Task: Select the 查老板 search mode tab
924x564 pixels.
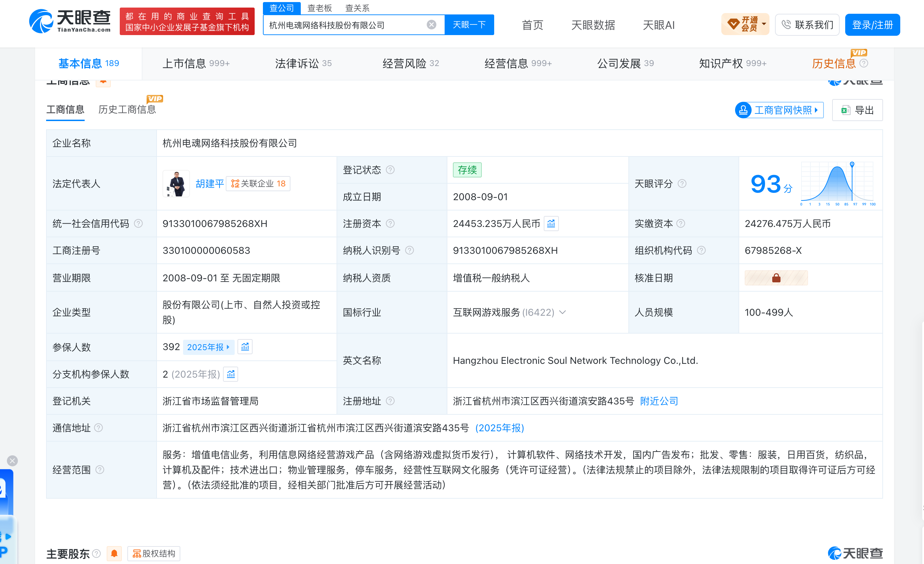Action: [x=319, y=8]
